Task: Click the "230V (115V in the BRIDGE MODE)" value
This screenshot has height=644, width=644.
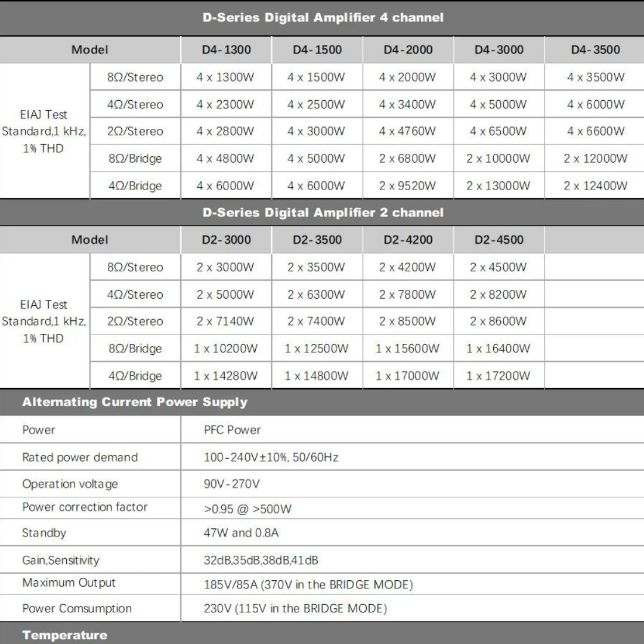Action: [x=295, y=609]
